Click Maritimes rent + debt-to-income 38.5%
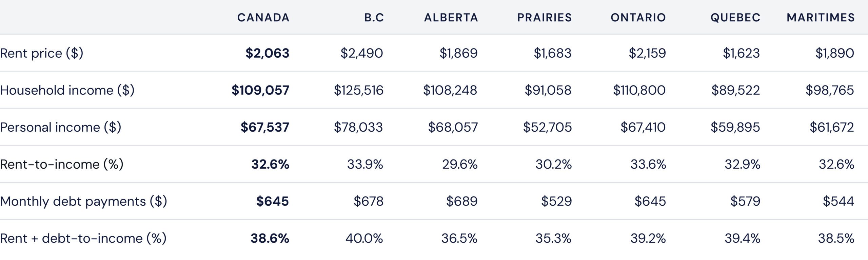Image resolution: width=868 pixels, height=260 pixels. 836,238
